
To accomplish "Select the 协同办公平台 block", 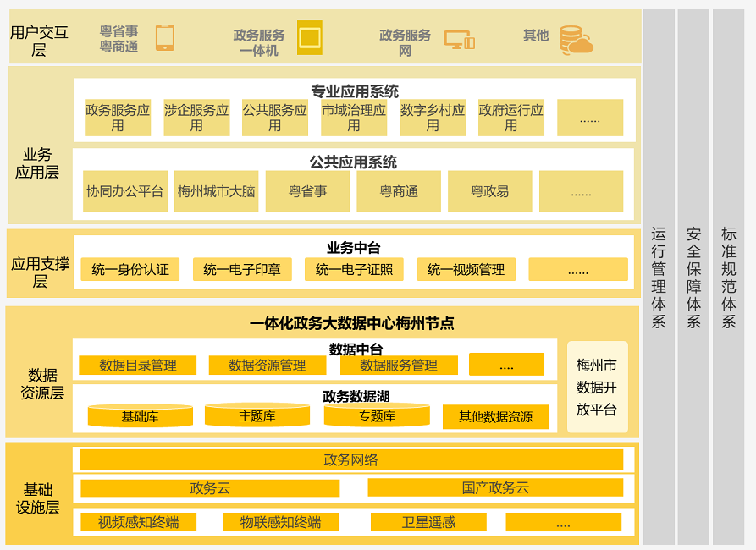I will click(x=125, y=191).
